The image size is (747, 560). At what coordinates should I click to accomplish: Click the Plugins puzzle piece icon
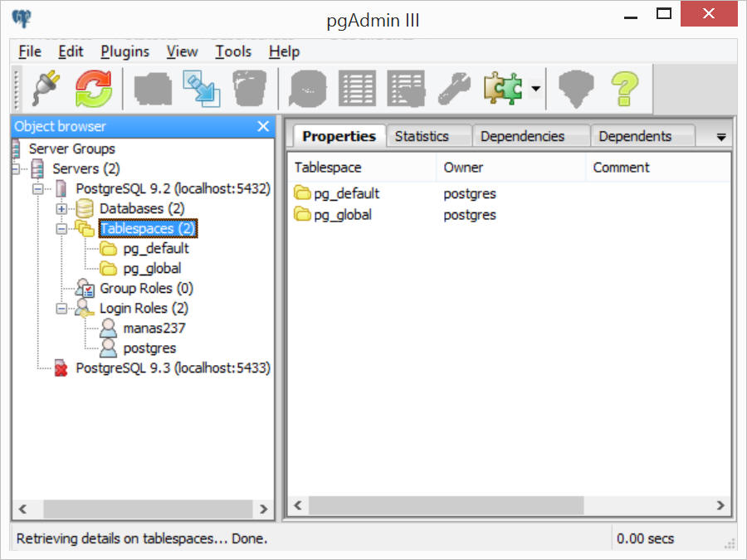[x=503, y=88]
